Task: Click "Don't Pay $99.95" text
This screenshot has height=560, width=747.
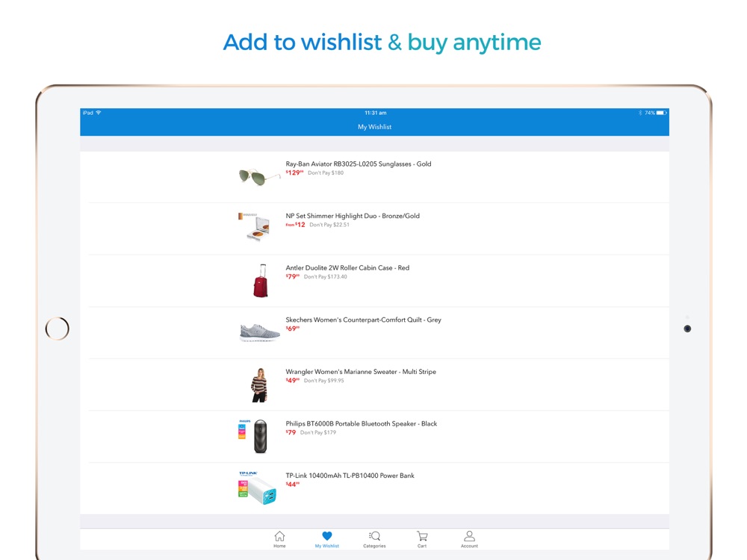Action: tap(324, 381)
